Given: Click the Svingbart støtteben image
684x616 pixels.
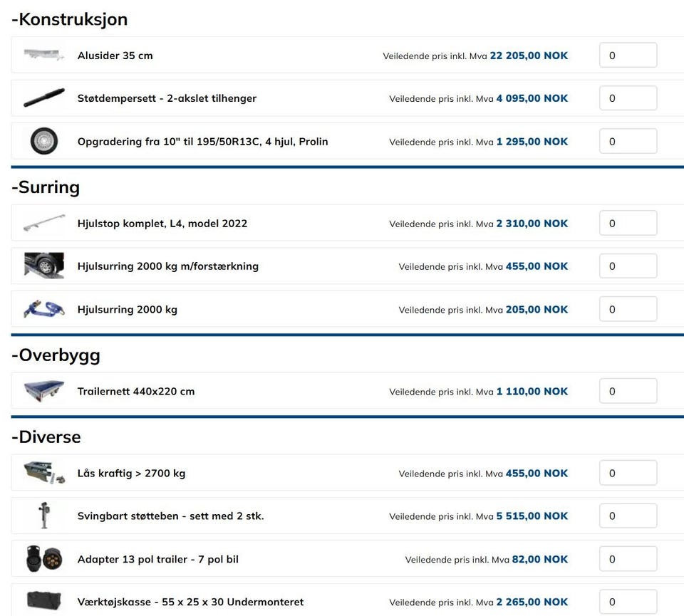Looking at the screenshot, I should [x=44, y=516].
